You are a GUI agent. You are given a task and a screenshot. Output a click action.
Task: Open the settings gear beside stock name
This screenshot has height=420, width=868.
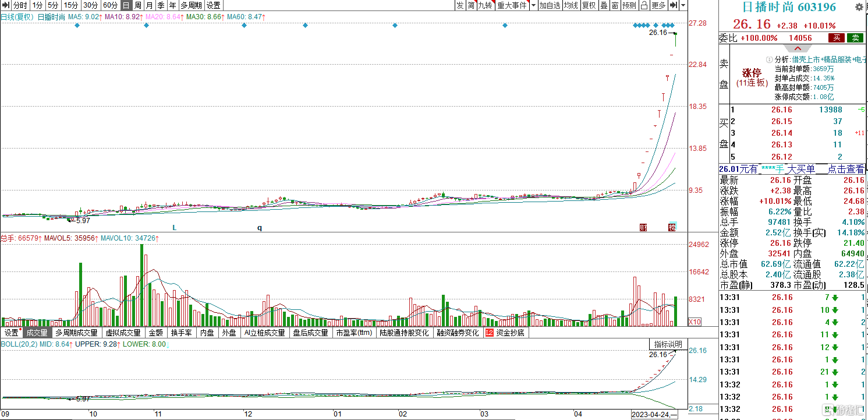tap(859, 7)
